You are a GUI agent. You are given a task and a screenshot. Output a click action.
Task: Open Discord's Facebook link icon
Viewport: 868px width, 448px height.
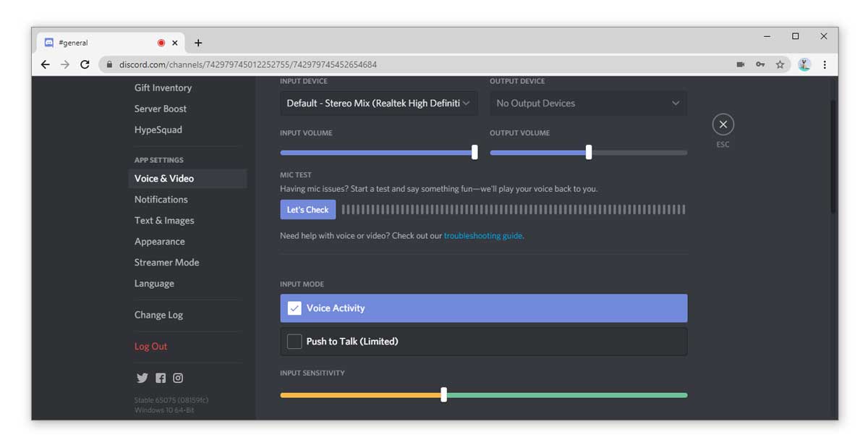point(161,378)
